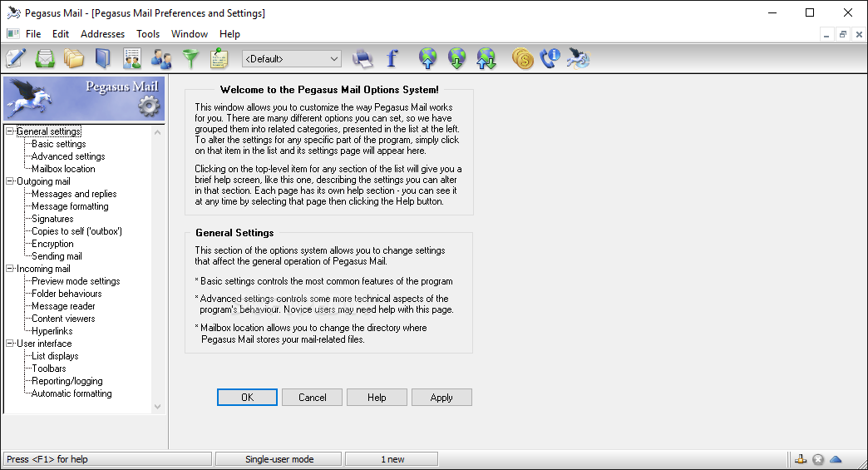Click the OK button

point(247,398)
